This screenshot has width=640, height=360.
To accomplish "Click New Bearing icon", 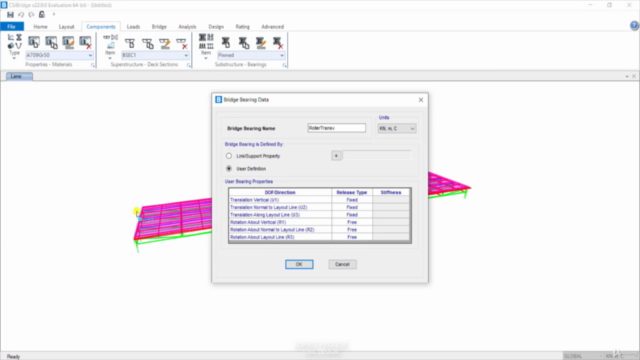I will point(226,42).
